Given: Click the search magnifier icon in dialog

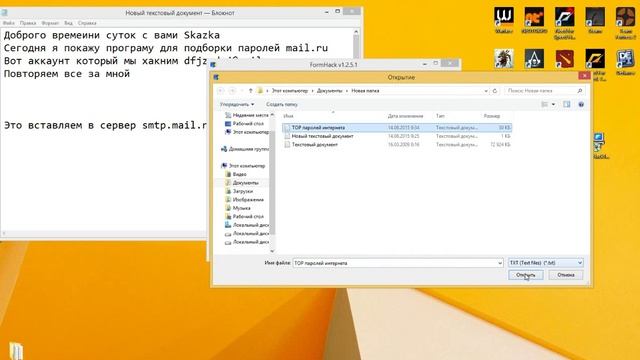Looking at the screenshot, I should (580, 91).
